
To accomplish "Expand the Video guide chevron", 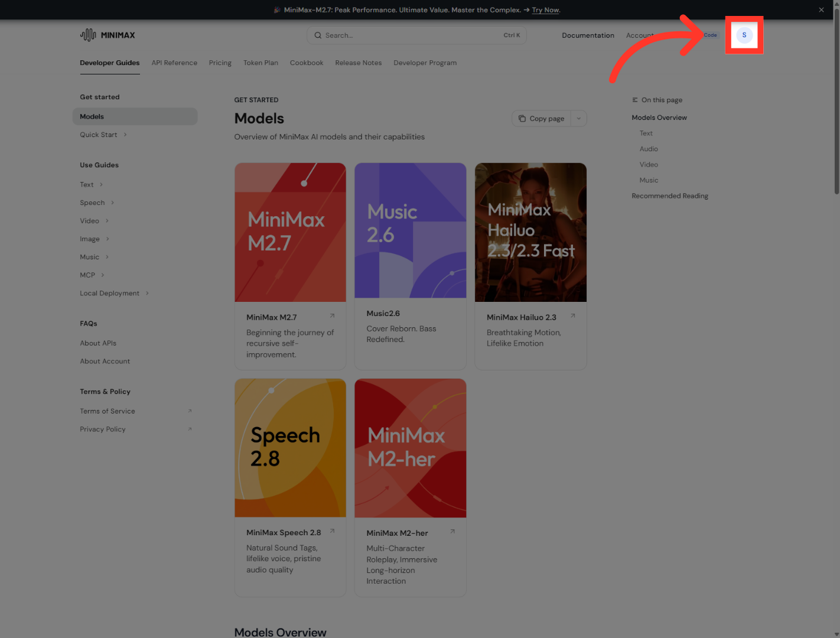I will 107,221.
